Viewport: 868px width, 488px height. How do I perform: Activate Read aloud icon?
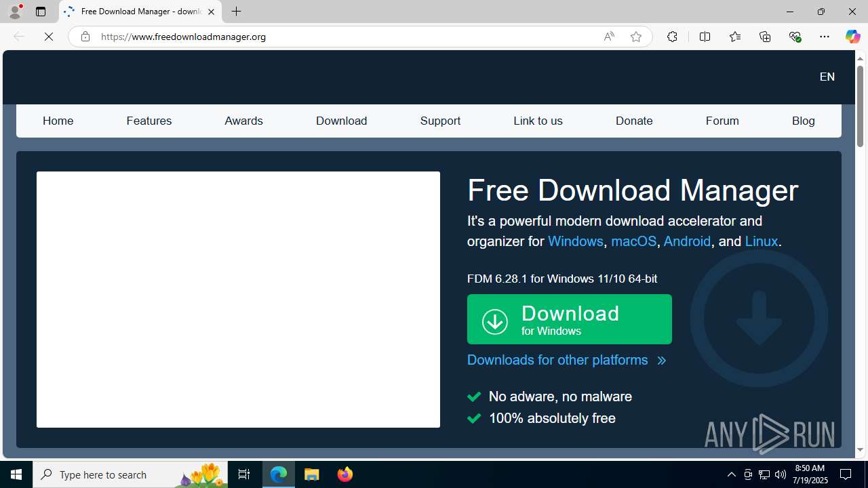coord(609,37)
